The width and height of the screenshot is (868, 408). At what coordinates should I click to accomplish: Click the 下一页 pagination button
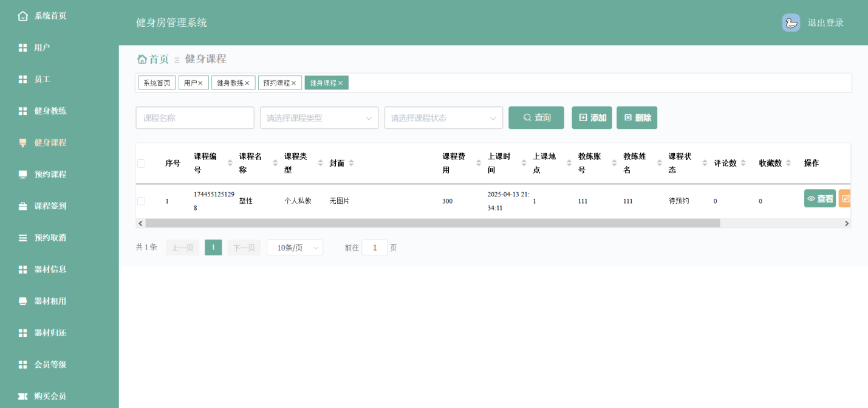[244, 247]
